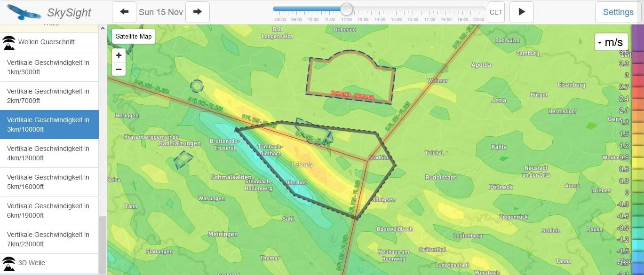Viewport: 644px width, 275px height.
Task: Click the Sun 15 Nov date label
Action: coord(161,12)
